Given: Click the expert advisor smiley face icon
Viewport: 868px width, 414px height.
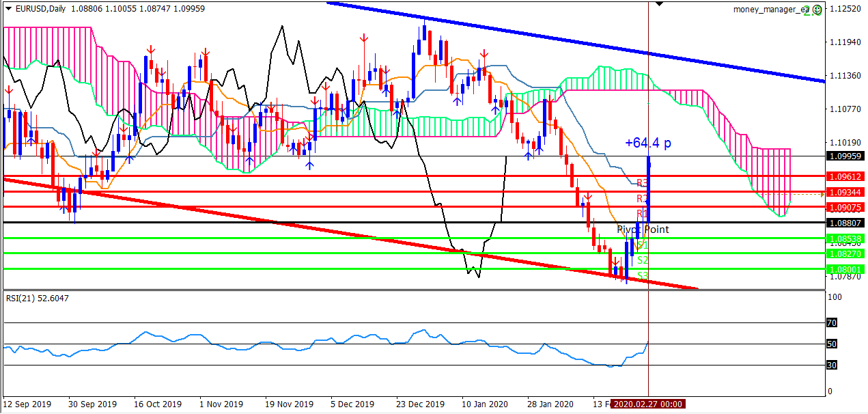Looking at the screenshot, I should coord(817,10).
